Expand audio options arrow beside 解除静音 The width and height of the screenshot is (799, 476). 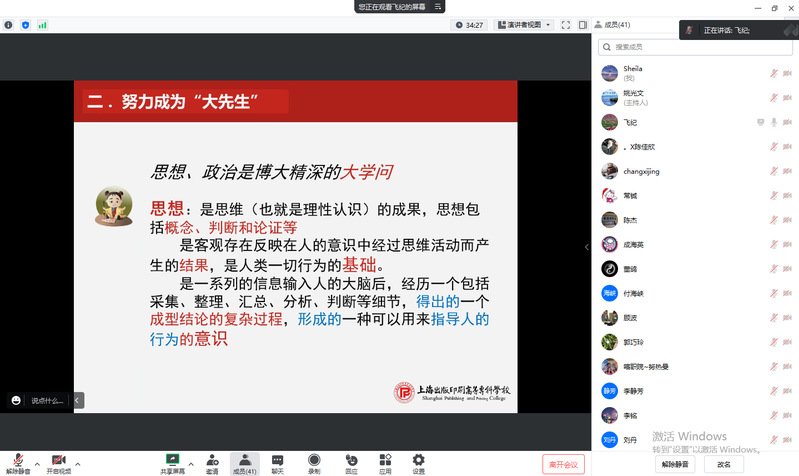point(37,464)
